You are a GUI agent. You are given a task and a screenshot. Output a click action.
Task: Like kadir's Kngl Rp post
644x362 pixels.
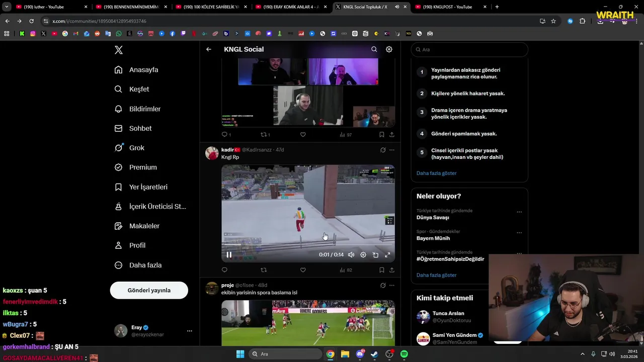(x=303, y=270)
